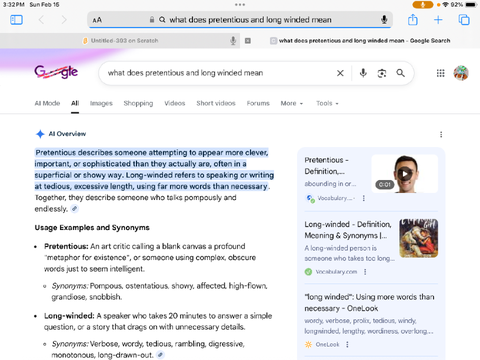This screenshot has height=360, width=480.
Task: Open options for the OneLook source
Action: point(347,345)
